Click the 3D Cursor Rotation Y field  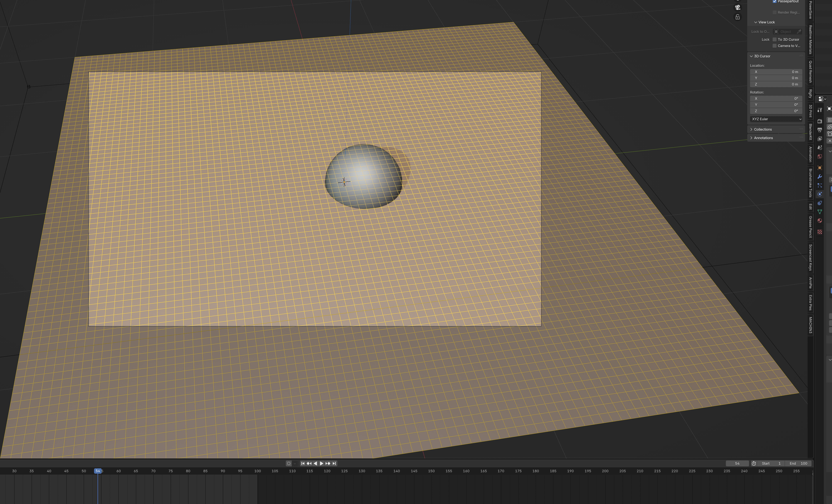(x=776, y=105)
